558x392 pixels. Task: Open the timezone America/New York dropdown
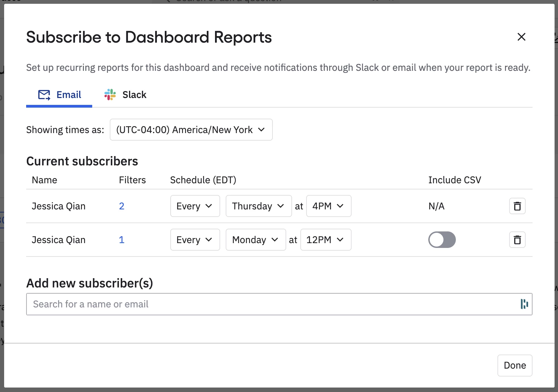191,130
